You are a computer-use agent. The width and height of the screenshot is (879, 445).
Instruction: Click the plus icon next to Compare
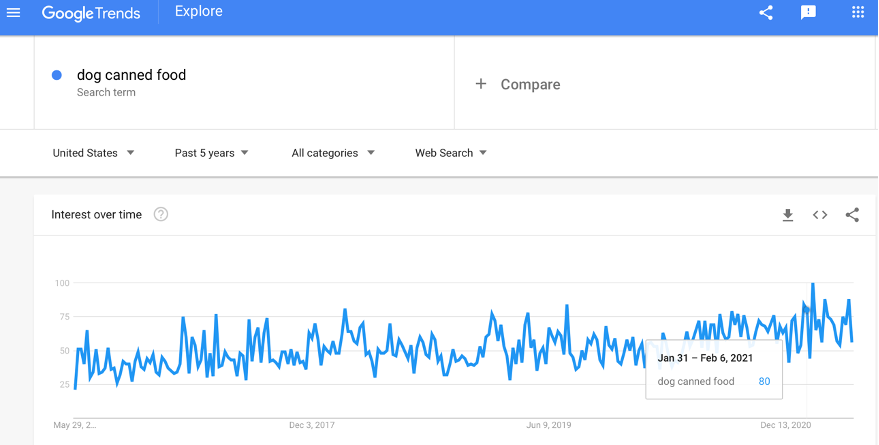(x=480, y=84)
